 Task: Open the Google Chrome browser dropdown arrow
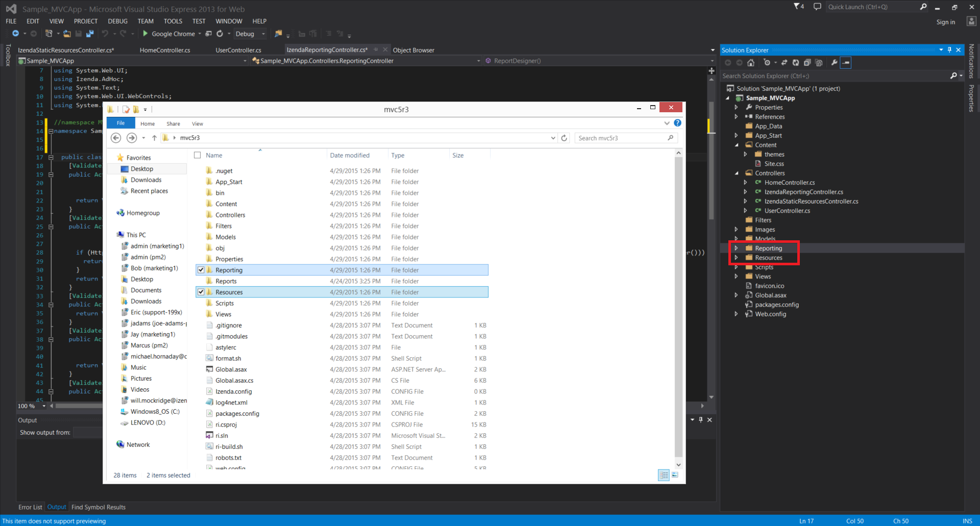200,34
